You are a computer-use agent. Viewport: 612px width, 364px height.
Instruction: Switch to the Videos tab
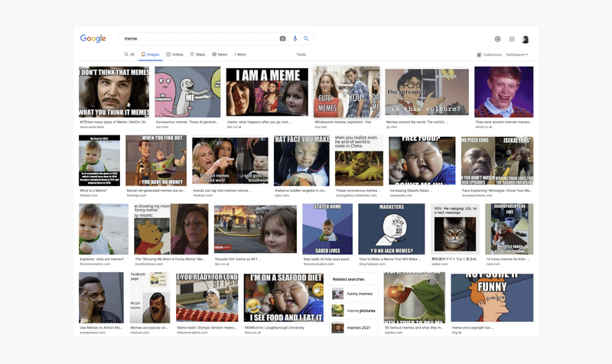(175, 54)
